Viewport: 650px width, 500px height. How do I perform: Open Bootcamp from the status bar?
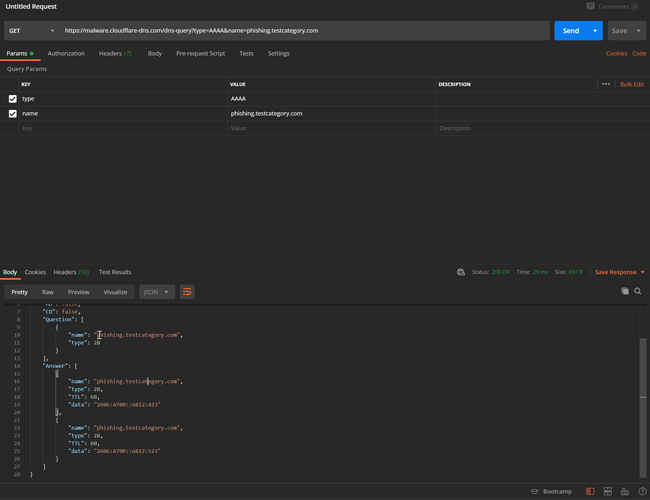551,491
